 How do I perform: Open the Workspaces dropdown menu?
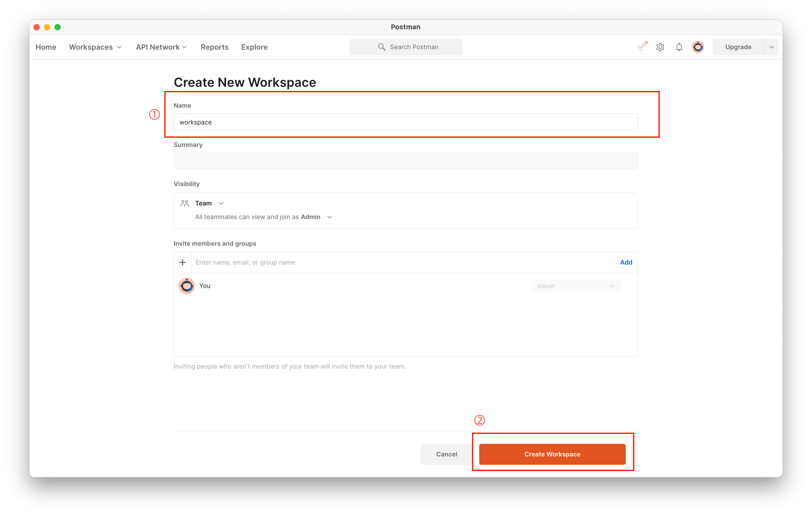click(x=95, y=47)
